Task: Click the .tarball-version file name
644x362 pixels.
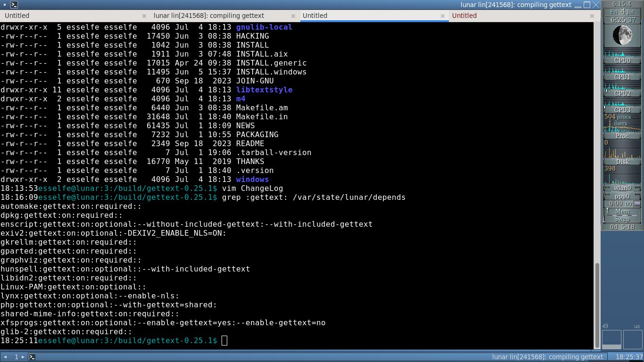Action: pyautogui.click(x=273, y=153)
